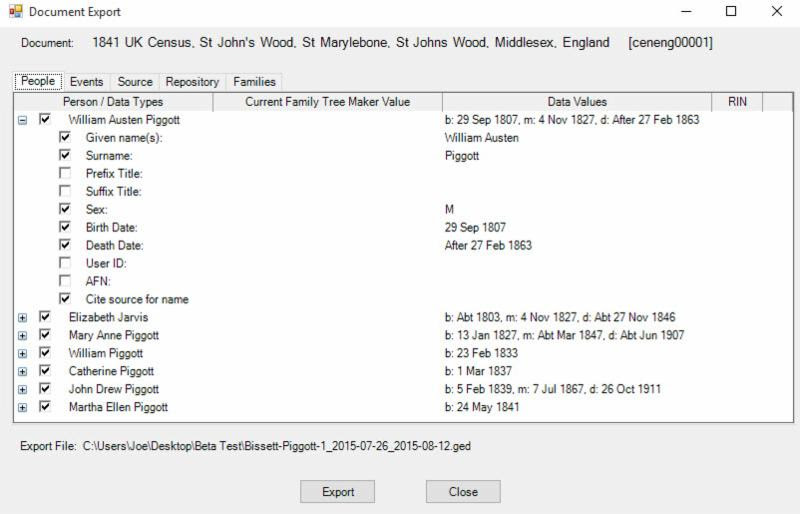
Task: Uncheck the Surname checkbox
Action: point(65,155)
